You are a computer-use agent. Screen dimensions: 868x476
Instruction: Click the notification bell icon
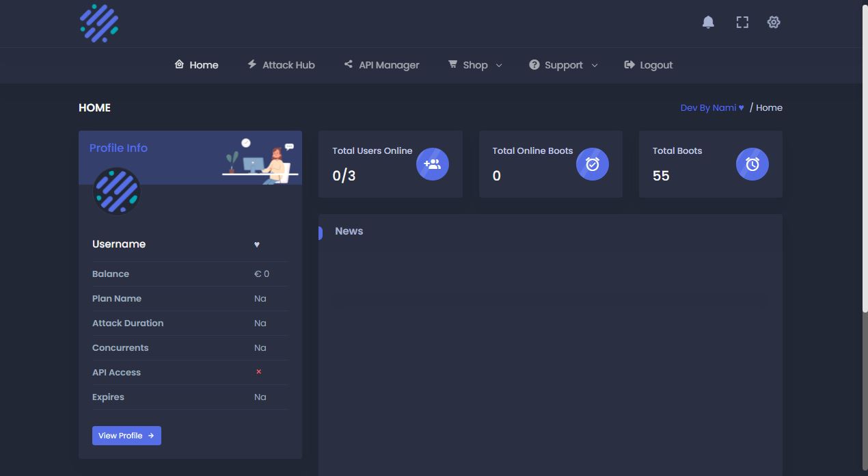click(x=708, y=23)
